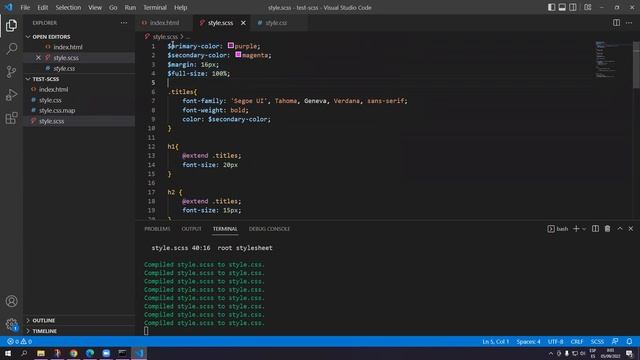Open notifications bell in status bar
This screenshot has width=640, height=360.
(629, 342)
